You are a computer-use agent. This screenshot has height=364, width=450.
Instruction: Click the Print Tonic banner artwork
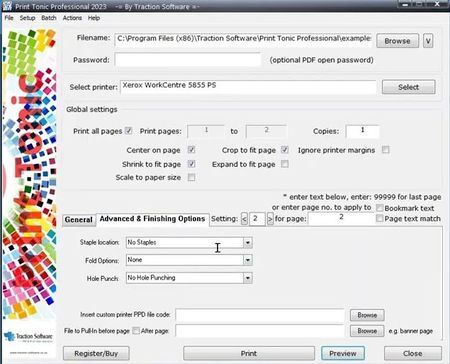(29, 173)
